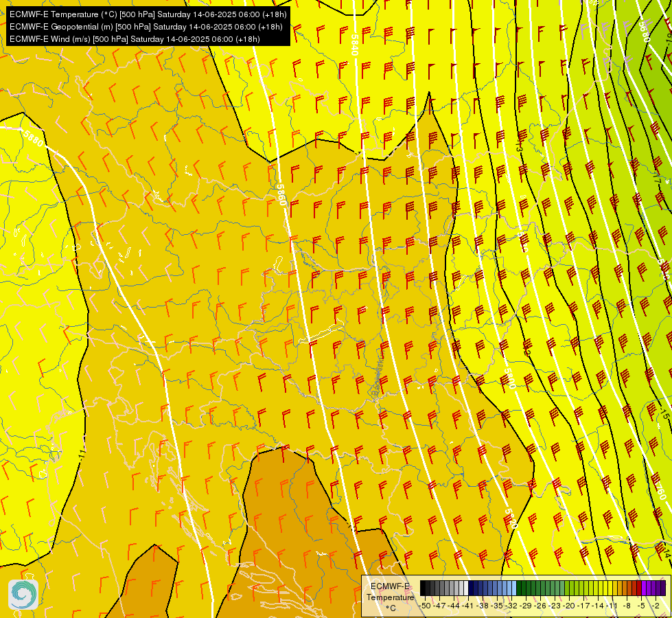Click the -32 tick label in the legend
Viewport: 672px width, 618px height.
click(511, 606)
